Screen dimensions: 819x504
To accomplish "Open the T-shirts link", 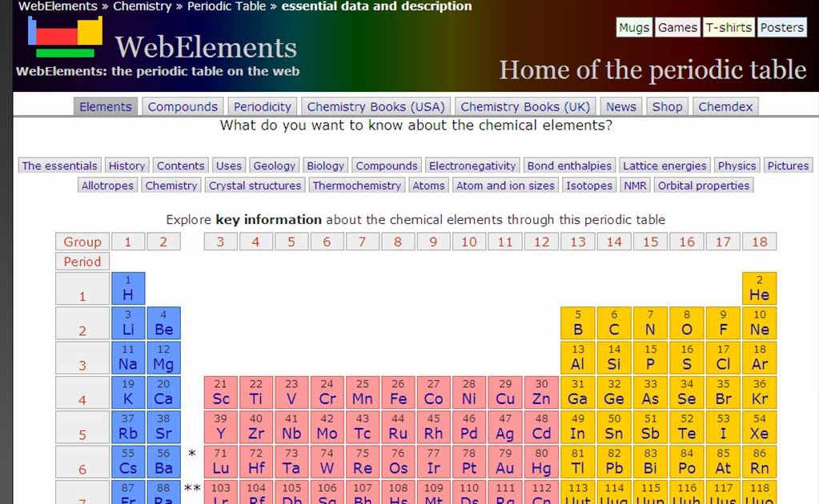I will click(x=729, y=28).
